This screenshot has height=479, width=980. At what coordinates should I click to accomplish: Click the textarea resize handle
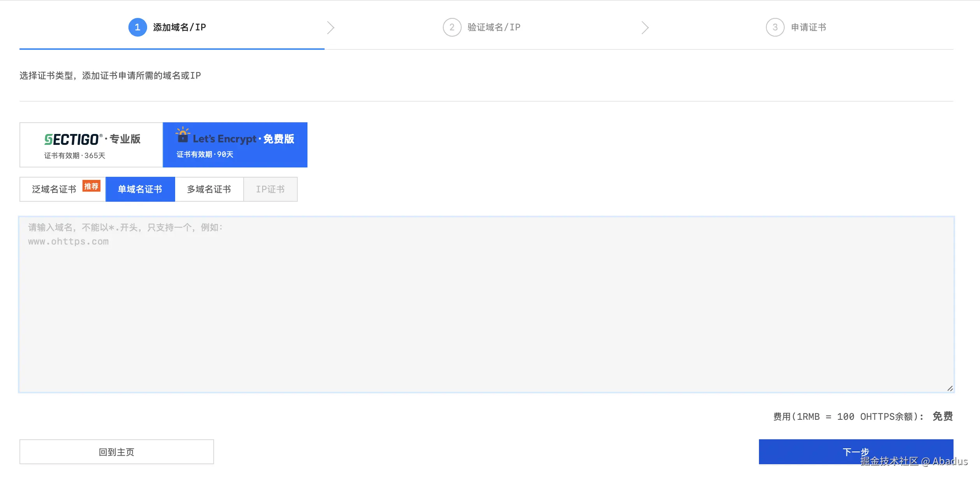[950, 388]
